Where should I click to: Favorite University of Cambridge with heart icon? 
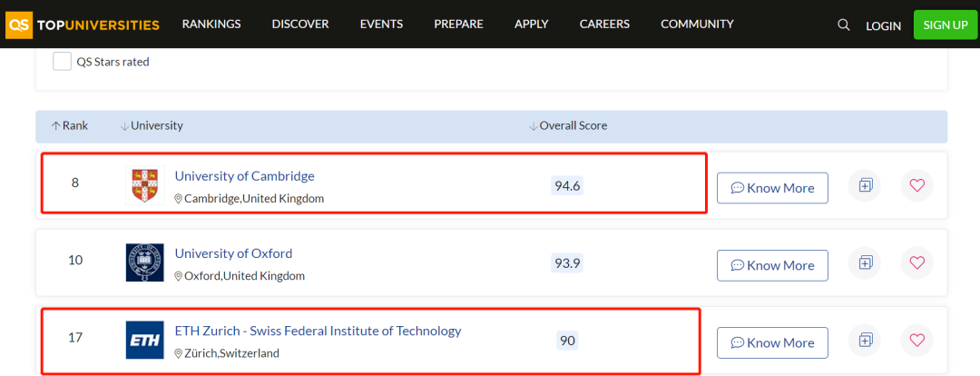916,185
